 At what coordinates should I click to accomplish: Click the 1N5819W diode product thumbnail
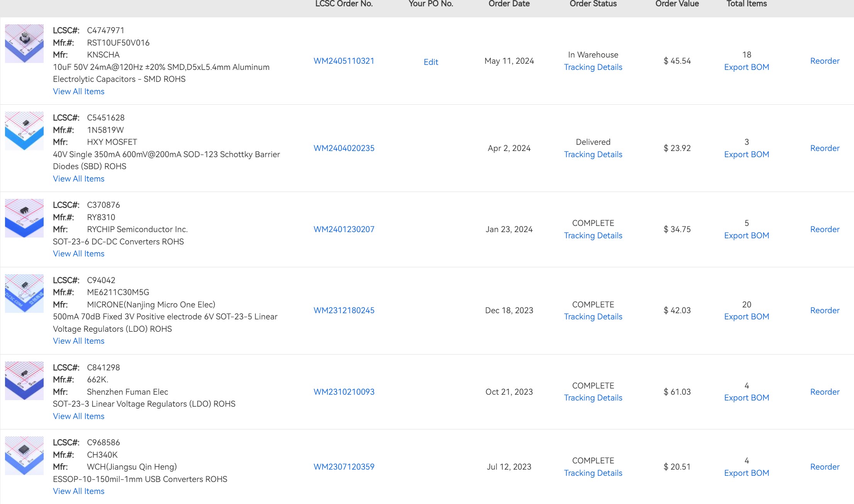point(24,131)
